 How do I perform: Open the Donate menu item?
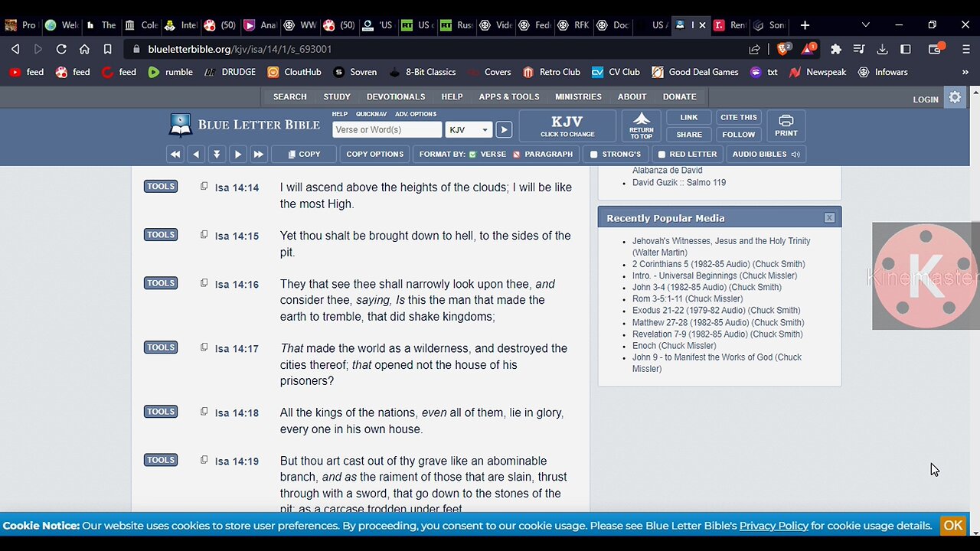point(680,97)
